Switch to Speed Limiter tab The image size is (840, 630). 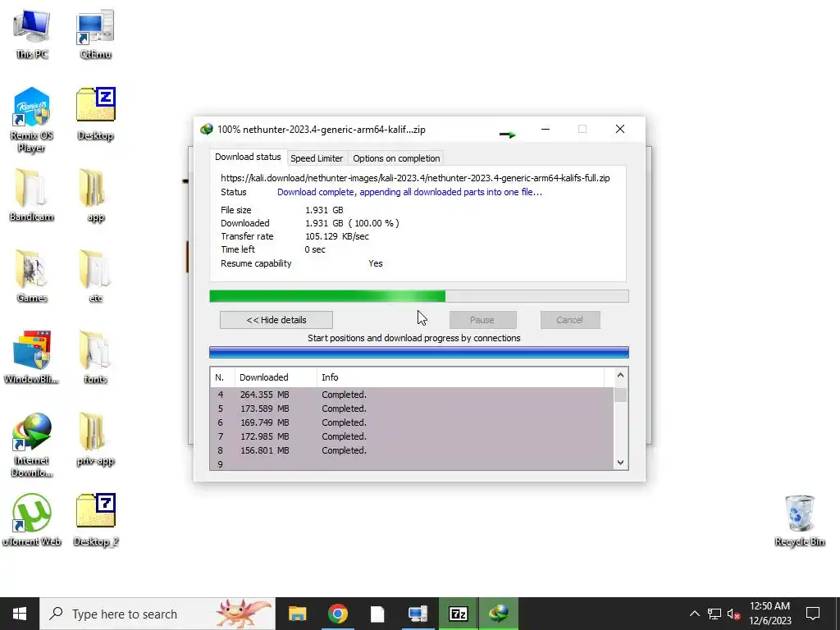317,158
